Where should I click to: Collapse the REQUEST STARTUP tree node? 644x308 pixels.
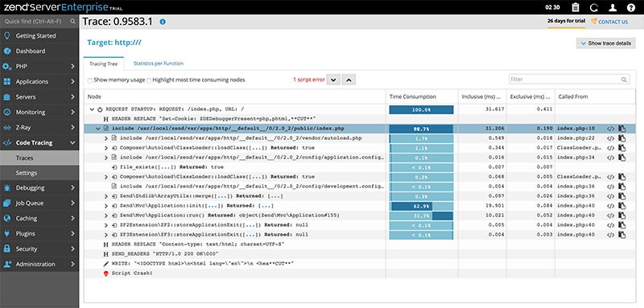[x=92, y=109]
